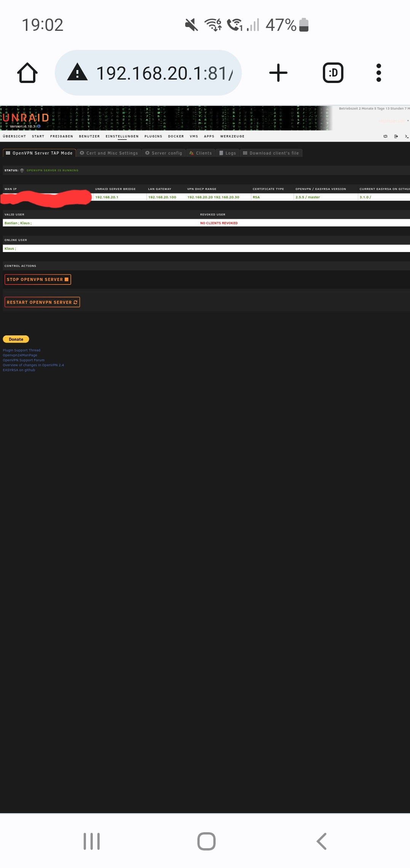Open the Logs tab

[228, 153]
